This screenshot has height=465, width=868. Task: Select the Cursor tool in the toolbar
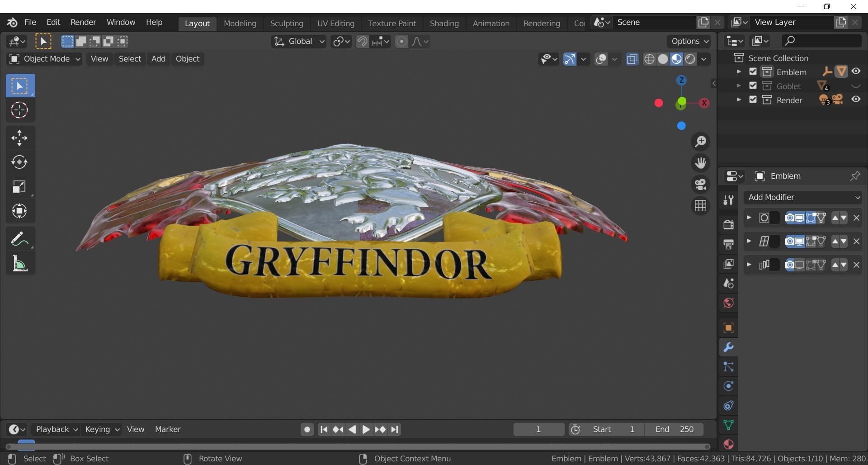[x=19, y=110]
